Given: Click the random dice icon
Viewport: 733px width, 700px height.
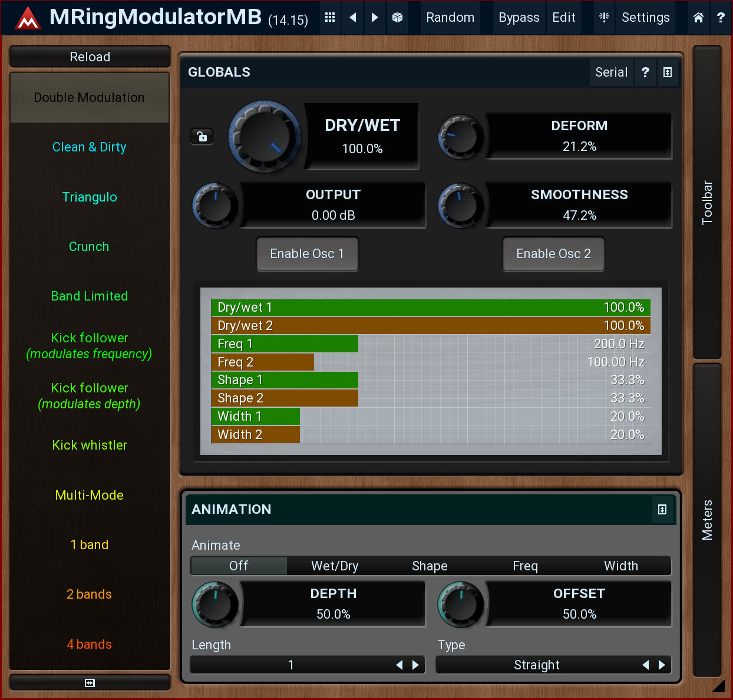Looking at the screenshot, I should point(398,18).
